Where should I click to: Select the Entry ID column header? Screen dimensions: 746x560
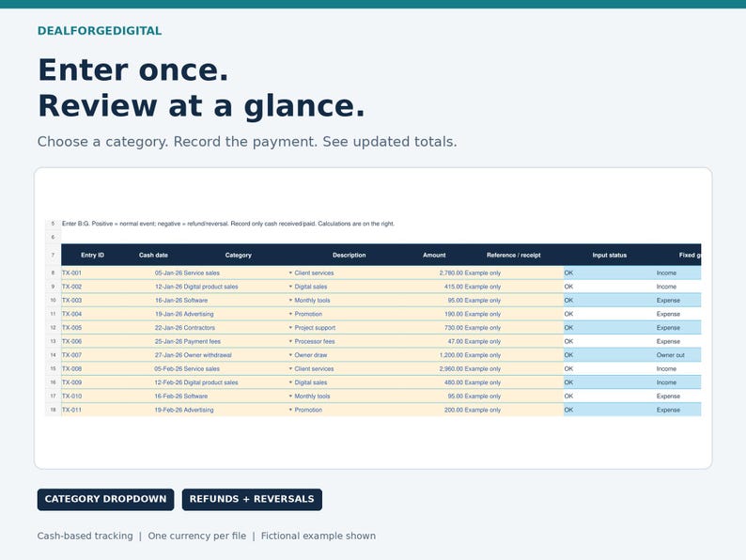pyautogui.click(x=92, y=255)
